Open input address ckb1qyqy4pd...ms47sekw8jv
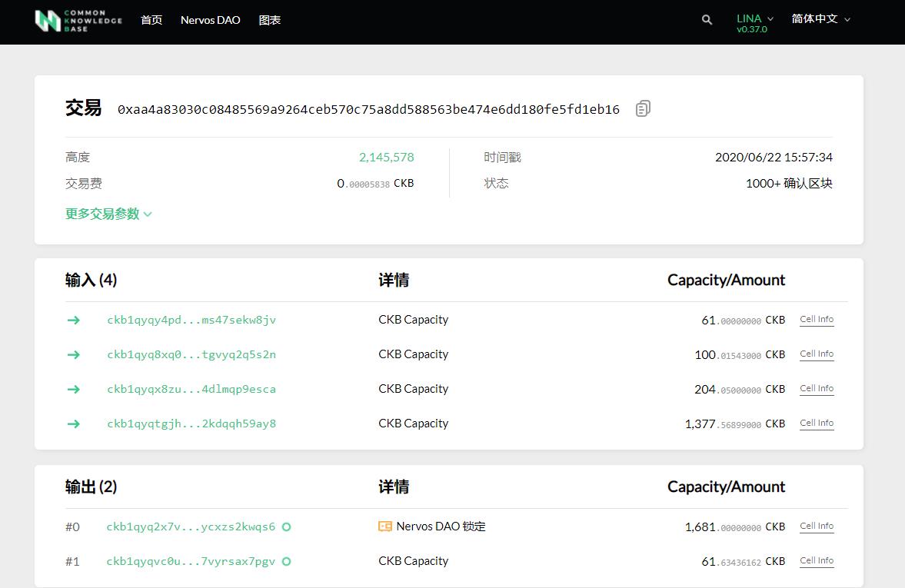 click(191, 320)
